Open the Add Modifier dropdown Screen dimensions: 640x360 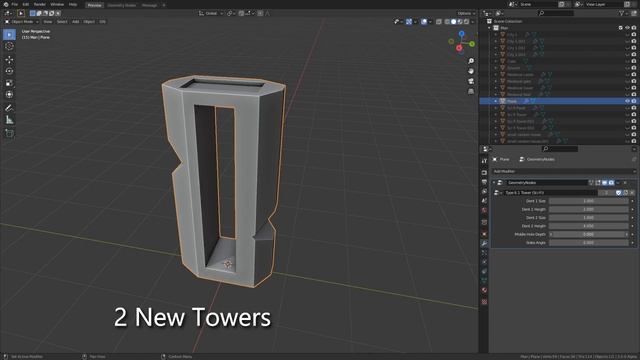(564, 171)
